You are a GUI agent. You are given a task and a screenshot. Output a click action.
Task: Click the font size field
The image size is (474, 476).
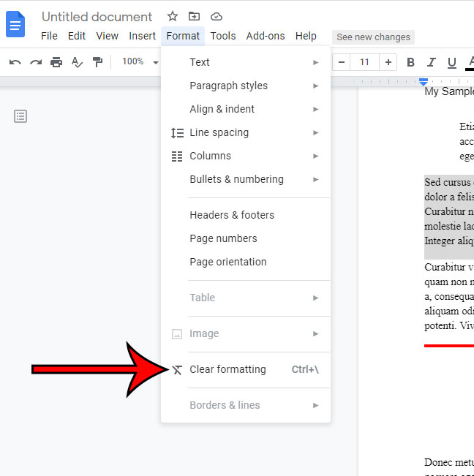(x=364, y=62)
